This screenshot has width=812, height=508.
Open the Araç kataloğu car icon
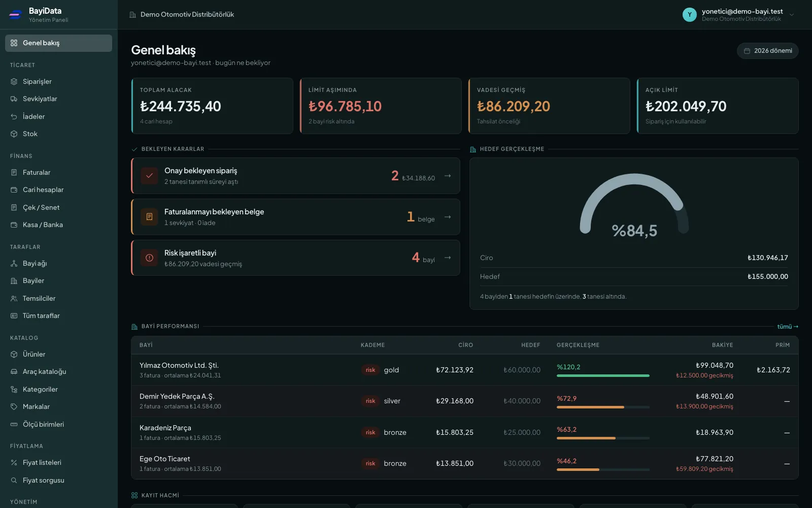coord(14,372)
